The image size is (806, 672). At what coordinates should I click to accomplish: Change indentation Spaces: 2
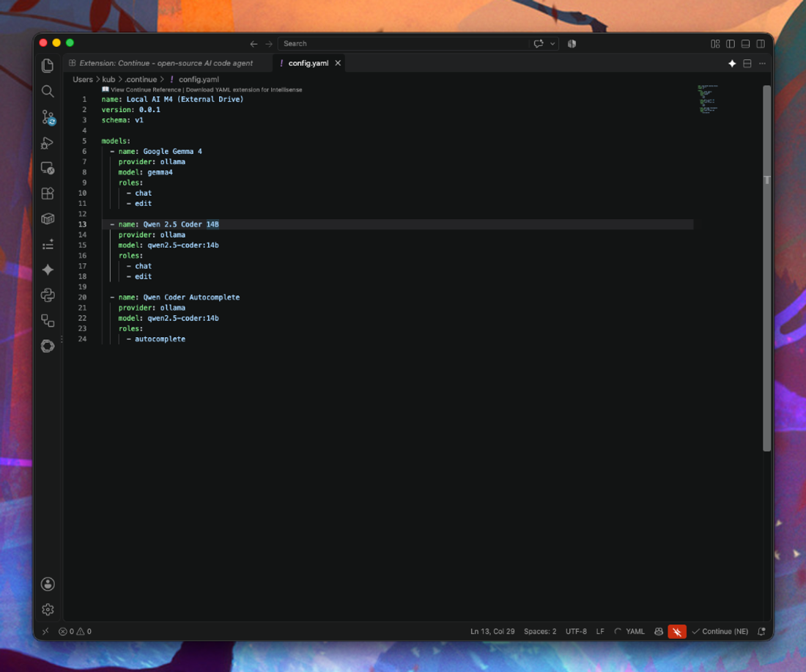point(540,632)
